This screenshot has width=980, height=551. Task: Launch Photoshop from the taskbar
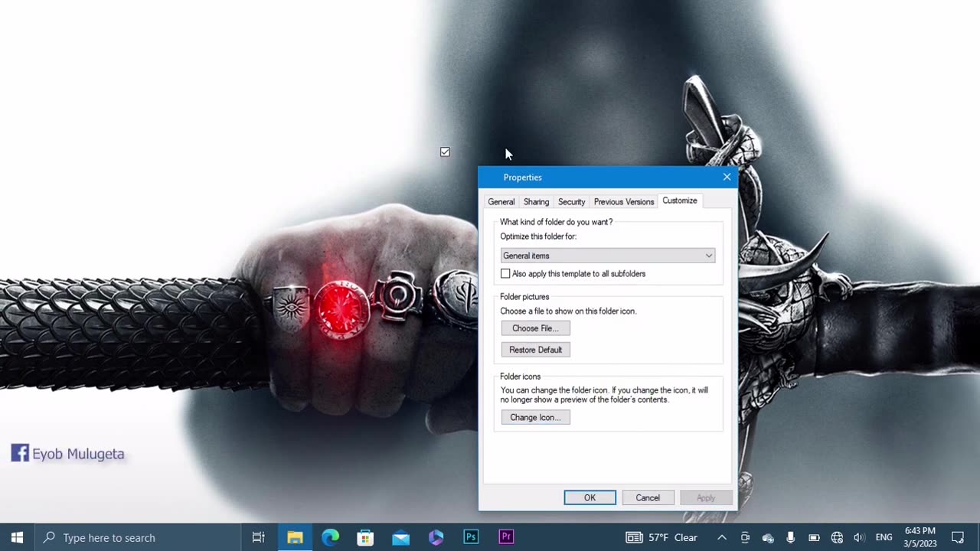[x=471, y=537]
